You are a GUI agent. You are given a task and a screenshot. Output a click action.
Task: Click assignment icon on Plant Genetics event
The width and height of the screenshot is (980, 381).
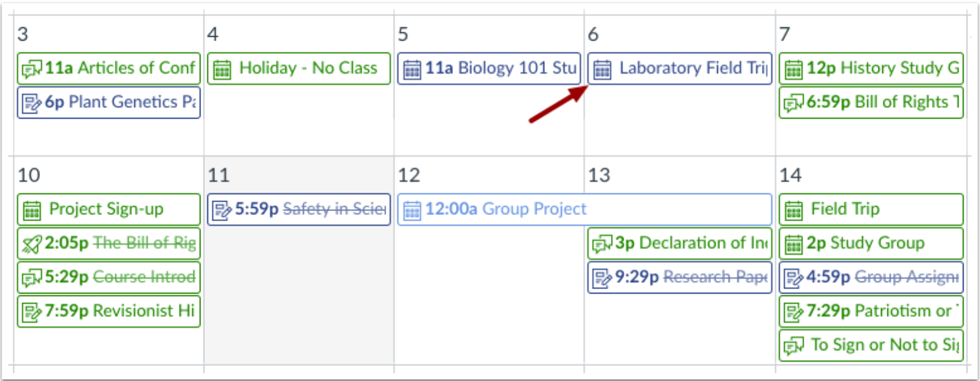[x=32, y=103]
